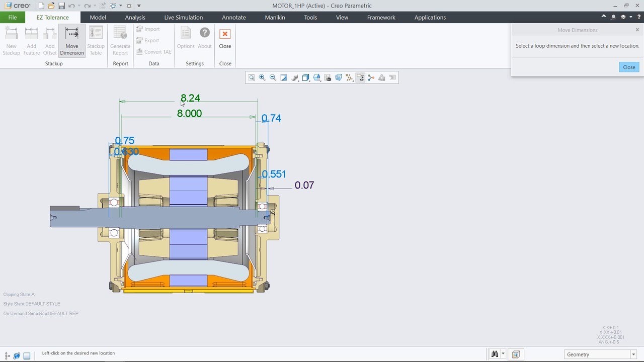This screenshot has height=362, width=644.
Task: Click Export in the Data group
Action: click(x=148, y=40)
